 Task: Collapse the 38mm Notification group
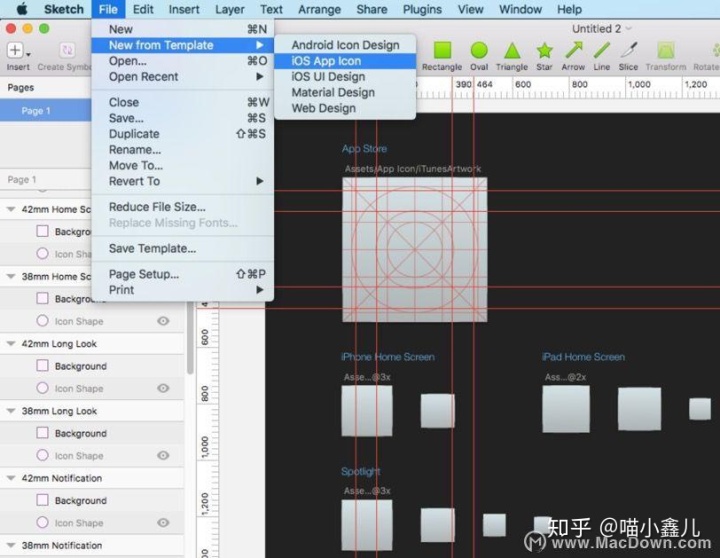point(11,545)
